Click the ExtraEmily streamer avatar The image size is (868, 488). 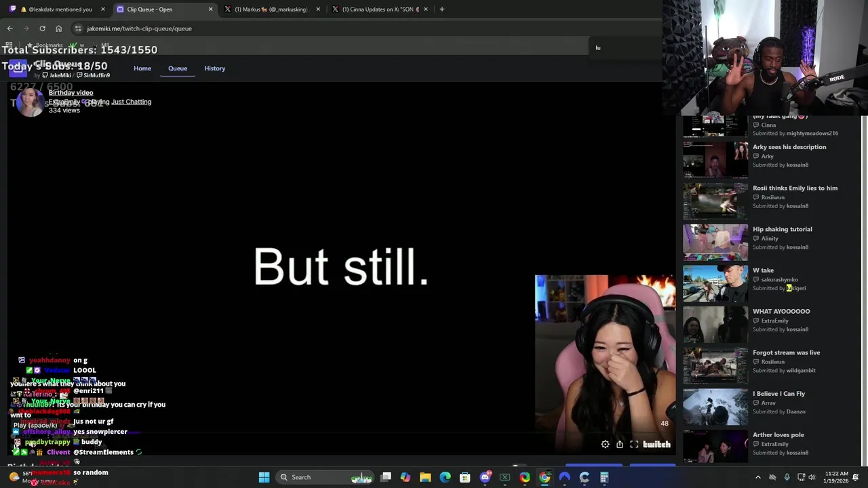[30, 103]
